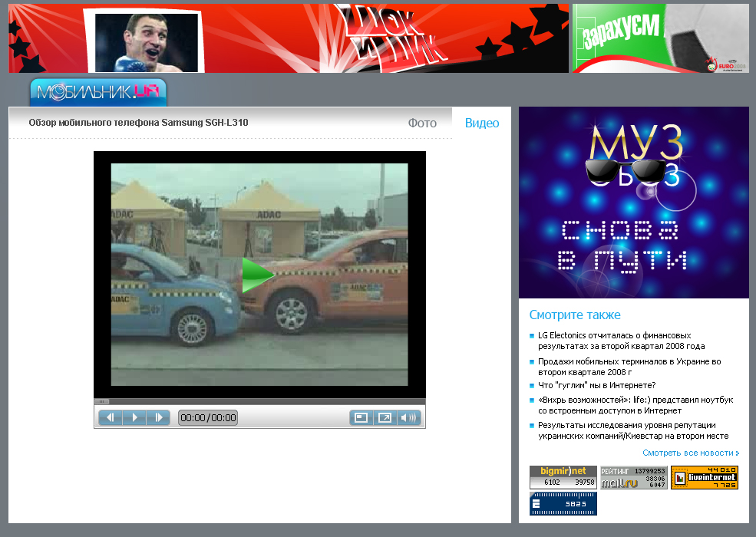Click the video seek bar handle
The image size is (756, 537).
[x=102, y=401]
